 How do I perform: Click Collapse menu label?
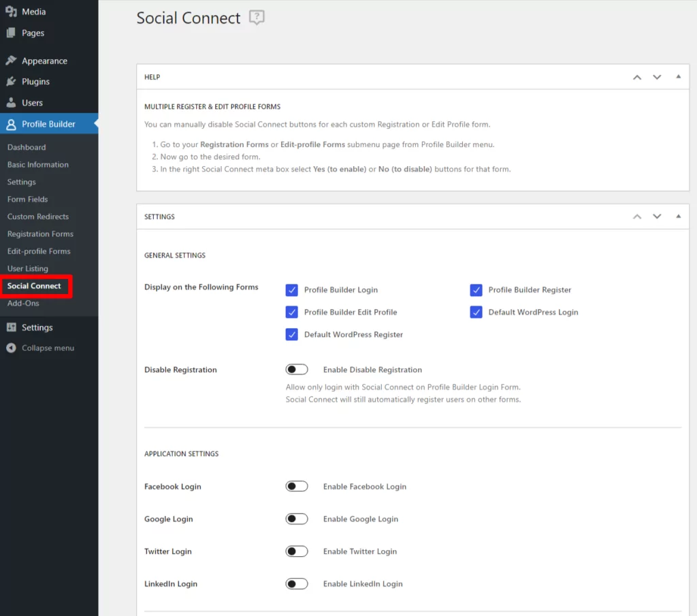click(x=48, y=348)
